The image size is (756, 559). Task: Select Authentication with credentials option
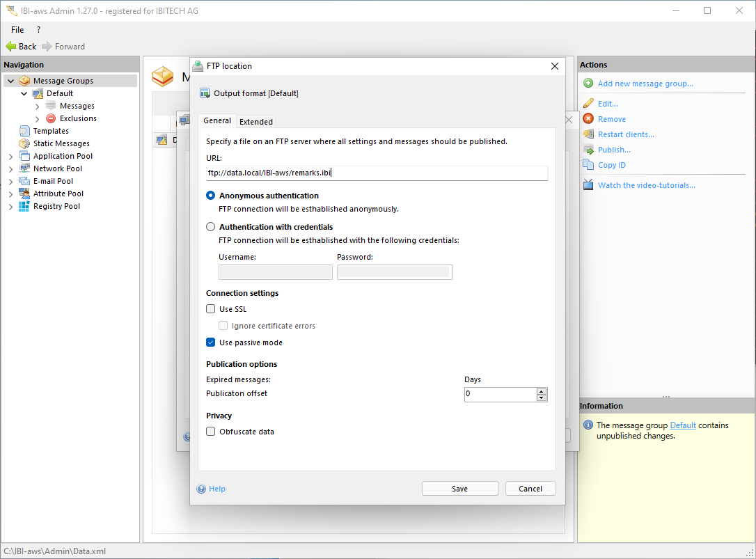tap(211, 227)
